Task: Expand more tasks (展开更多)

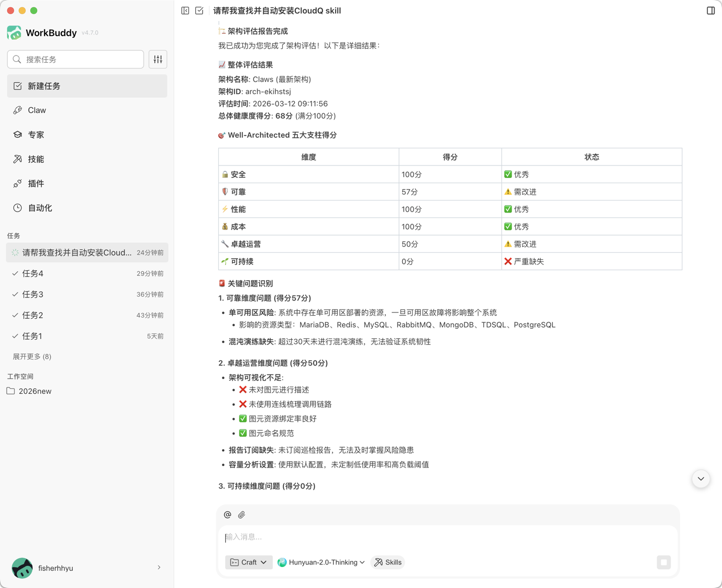Action: [32, 357]
